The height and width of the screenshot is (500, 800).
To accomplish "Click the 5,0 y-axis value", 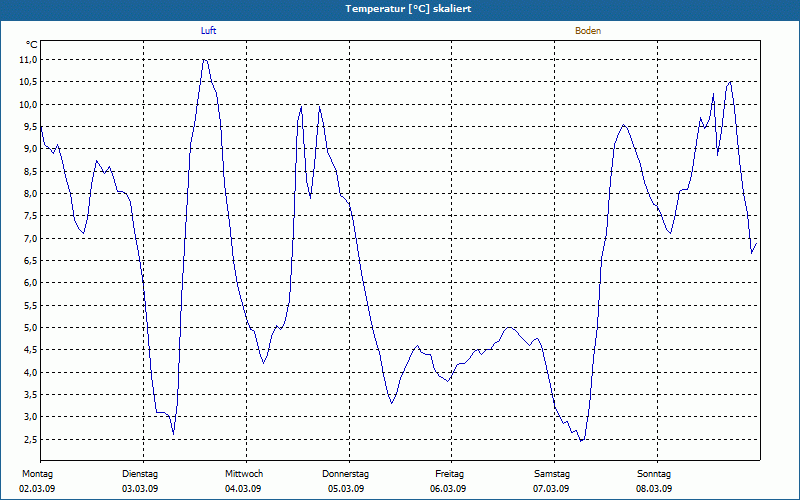I will [x=30, y=328].
